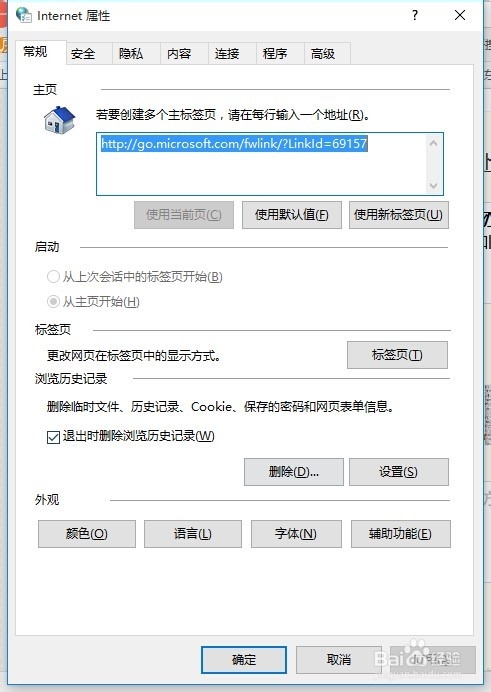This screenshot has height=692, width=491.
Task: Click inside the homepage URL text field
Action: coord(262,164)
